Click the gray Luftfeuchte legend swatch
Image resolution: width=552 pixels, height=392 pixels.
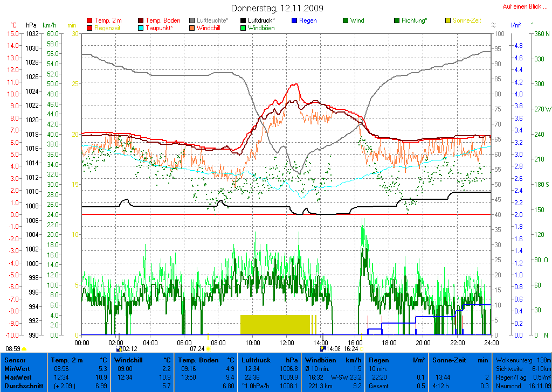[192, 20]
